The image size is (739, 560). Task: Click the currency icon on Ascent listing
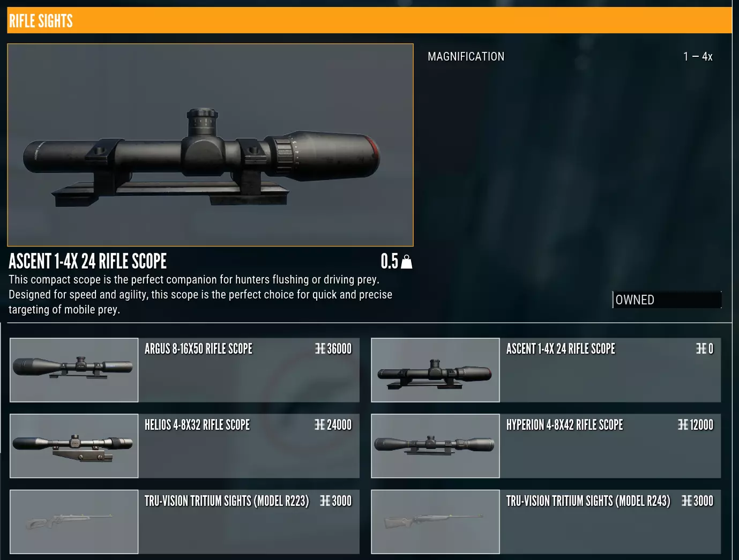pyautogui.click(x=701, y=349)
